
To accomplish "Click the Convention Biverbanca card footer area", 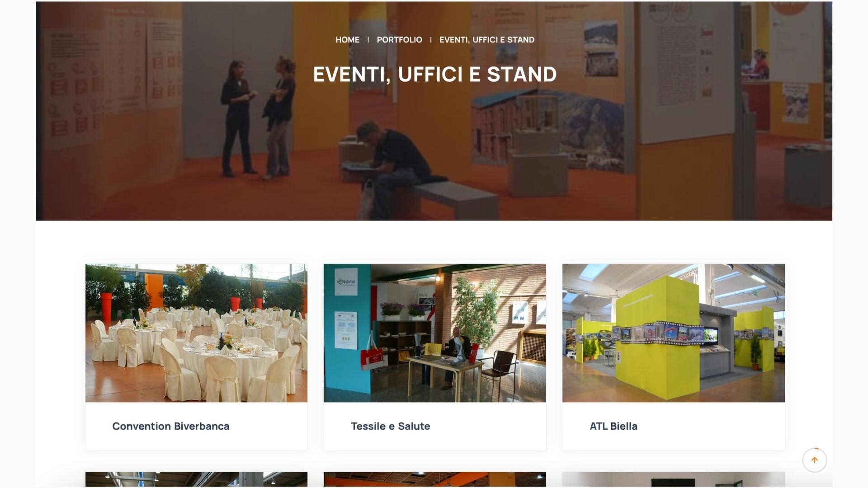I will pyautogui.click(x=196, y=426).
